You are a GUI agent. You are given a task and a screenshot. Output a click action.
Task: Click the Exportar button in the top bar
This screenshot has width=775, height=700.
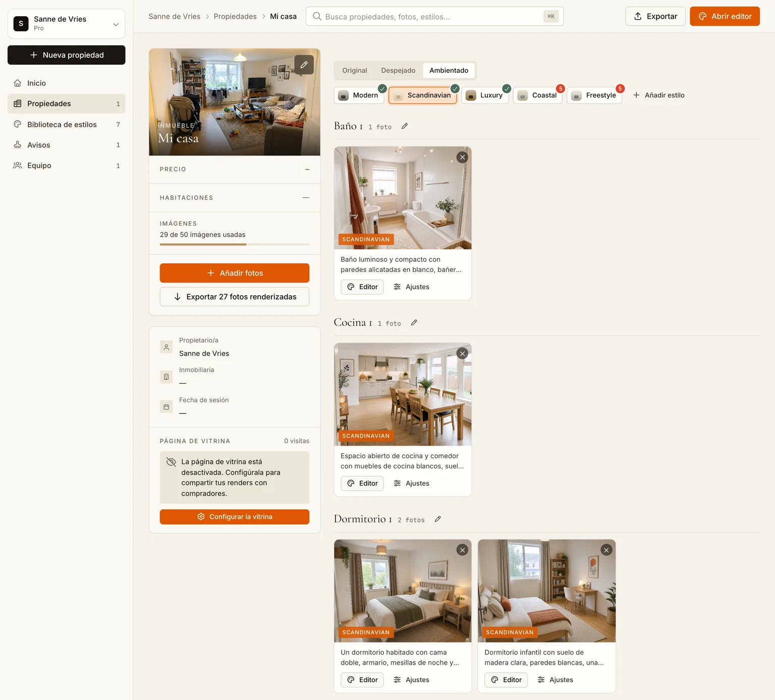(x=655, y=16)
